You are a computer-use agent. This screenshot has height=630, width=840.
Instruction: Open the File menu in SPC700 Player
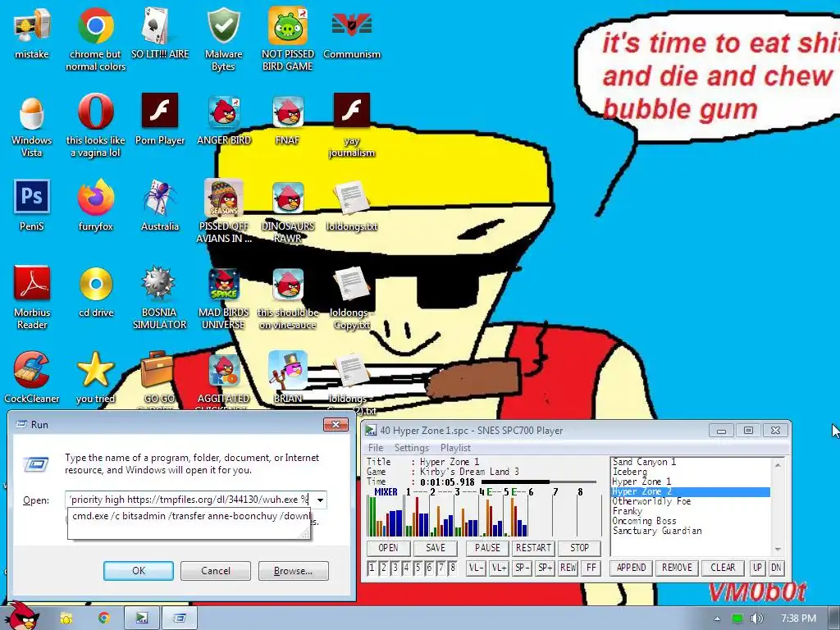coord(376,447)
